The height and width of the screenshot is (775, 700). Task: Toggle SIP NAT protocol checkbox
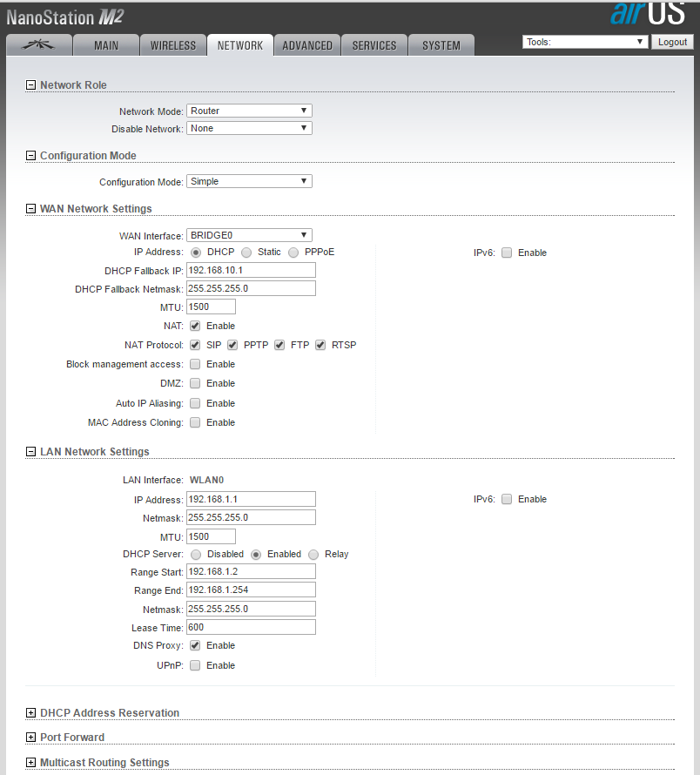coord(195,345)
